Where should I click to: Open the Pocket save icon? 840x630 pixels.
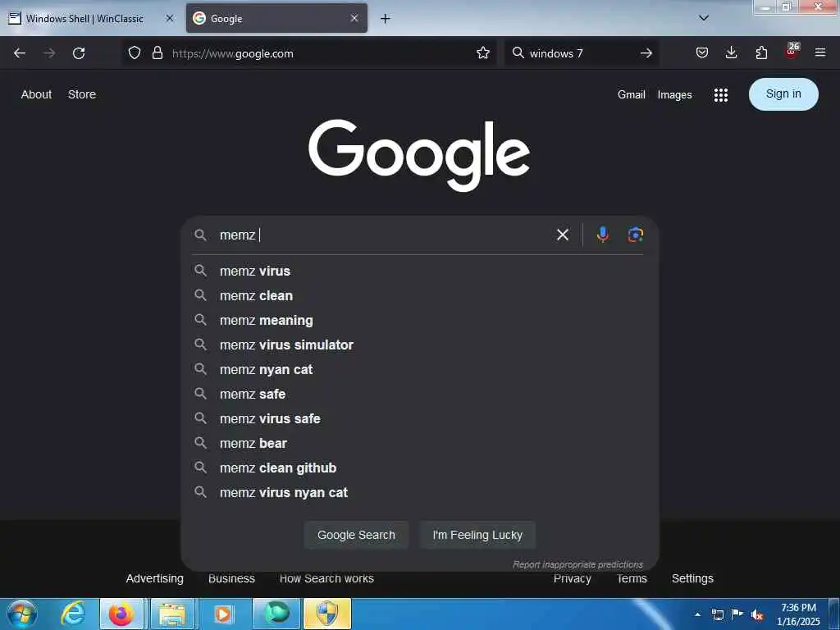(702, 53)
